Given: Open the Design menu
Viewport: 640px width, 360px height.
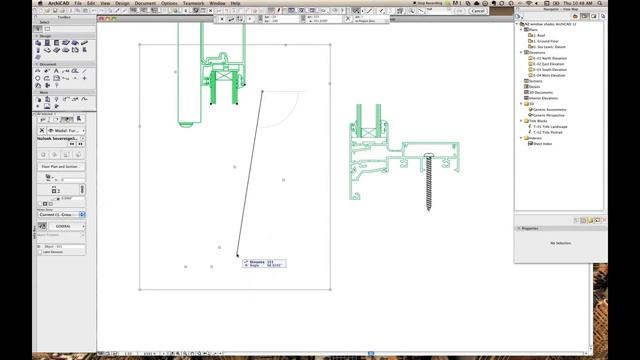Looking at the screenshot, I should [x=122, y=3].
